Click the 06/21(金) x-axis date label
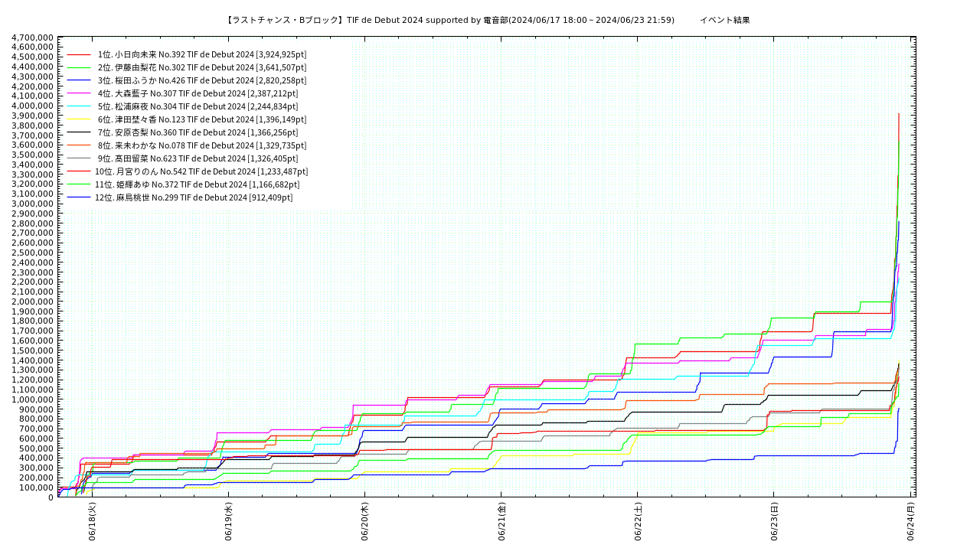Image resolution: width=980 pixels, height=551 pixels. coord(501,522)
